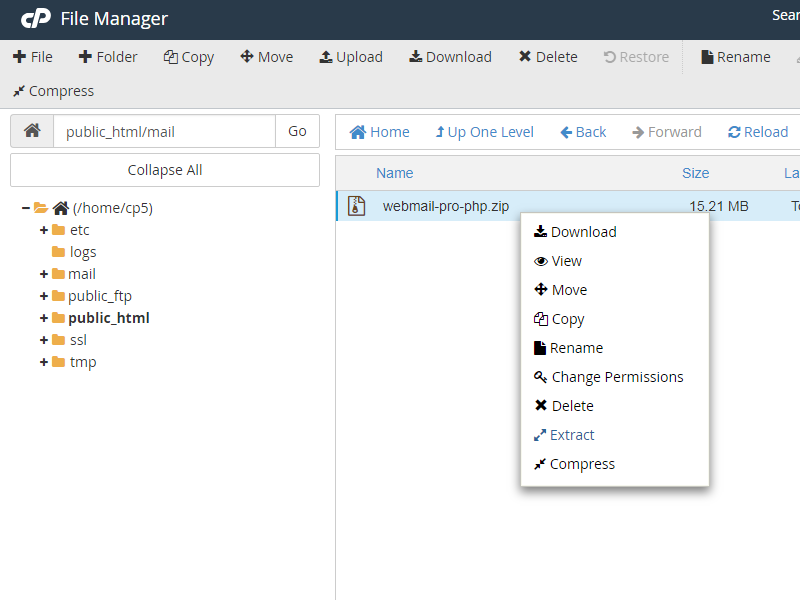Click the home icon beside the path field
The width and height of the screenshot is (800, 600).
(31, 131)
